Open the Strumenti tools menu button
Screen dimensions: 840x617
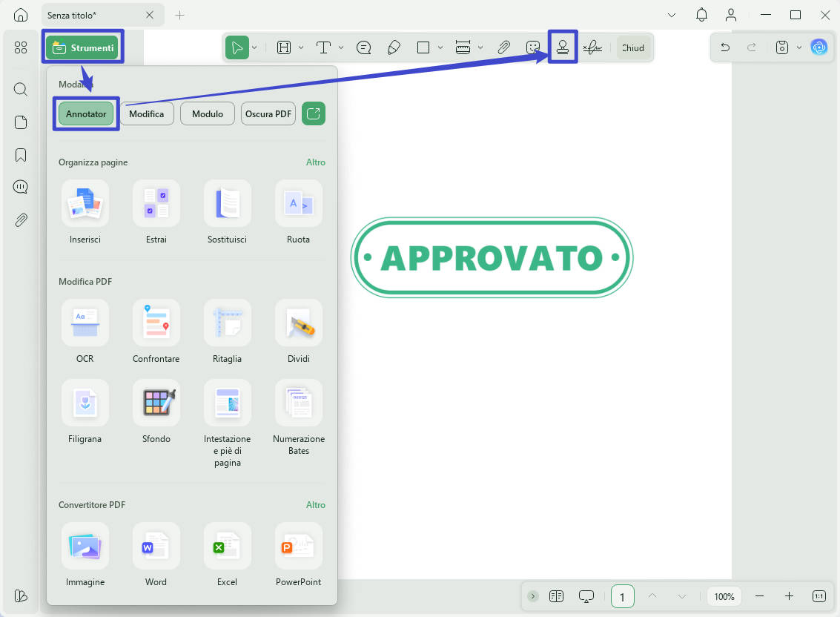82,47
